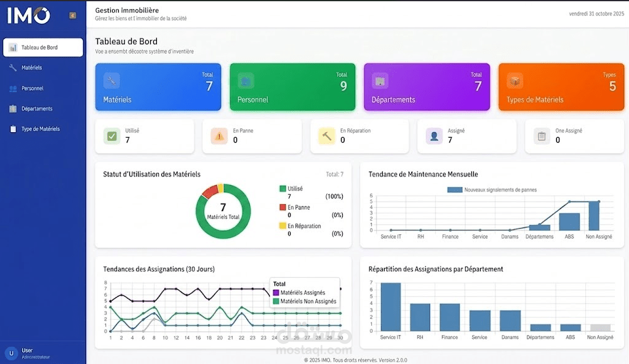Click the IMO logo in sidebar
This screenshot has height=364, width=629.
point(28,15)
